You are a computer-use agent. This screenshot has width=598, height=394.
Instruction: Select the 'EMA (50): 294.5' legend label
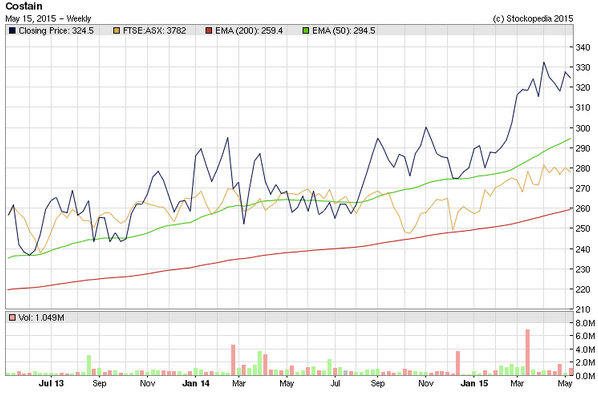[x=344, y=31]
